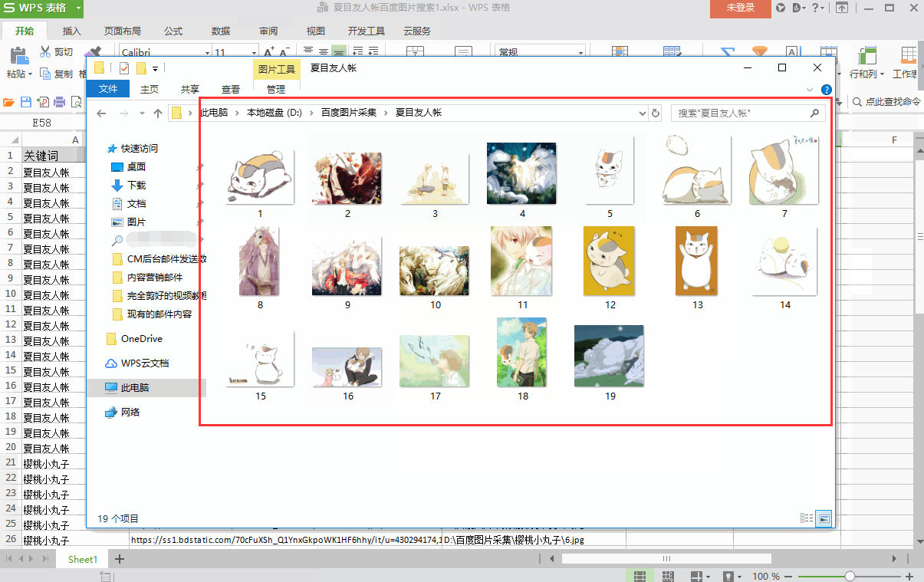The height and width of the screenshot is (582, 924).
Task: Select the Sheet1 sheet tab
Action: pos(83,560)
